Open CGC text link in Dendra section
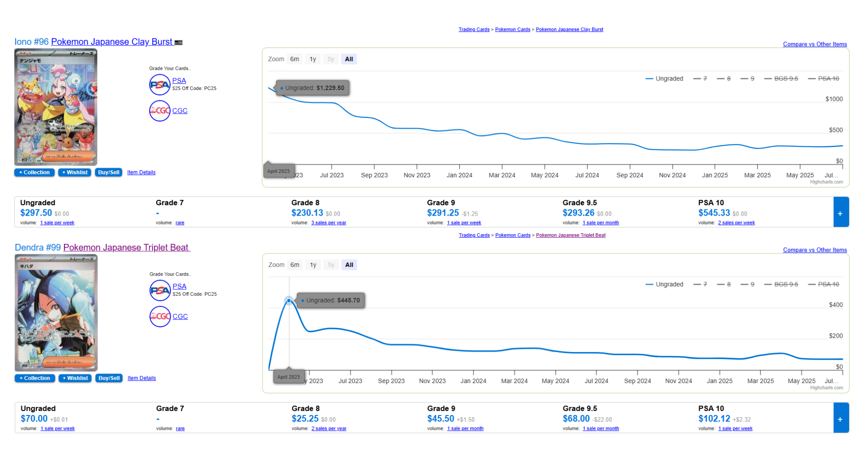 pyautogui.click(x=180, y=316)
